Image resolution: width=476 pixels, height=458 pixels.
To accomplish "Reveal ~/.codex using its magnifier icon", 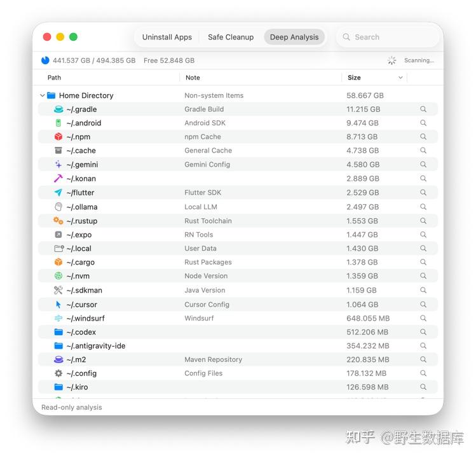I will (423, 331).
